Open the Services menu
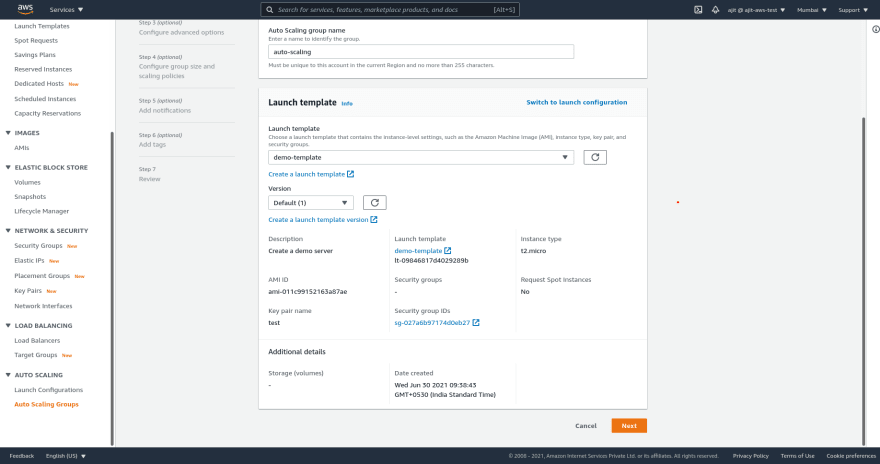The image size is (880, 464). click(x=66, y=10)
